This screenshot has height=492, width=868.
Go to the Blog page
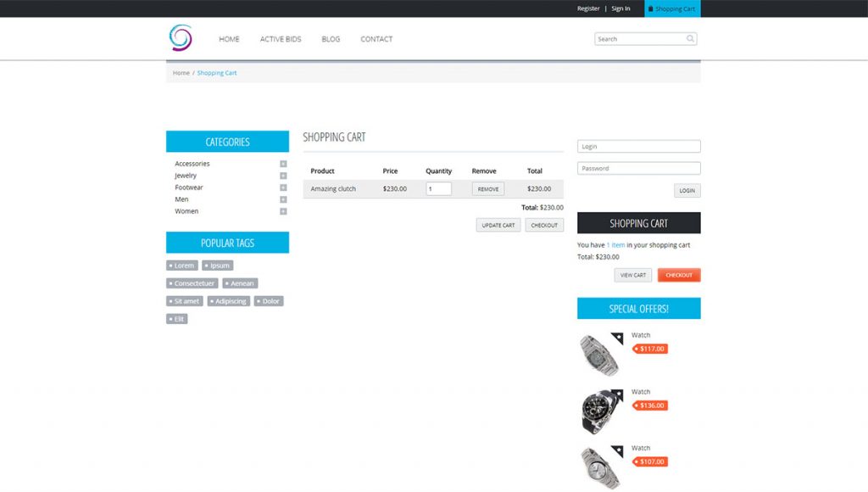(331, 39)
